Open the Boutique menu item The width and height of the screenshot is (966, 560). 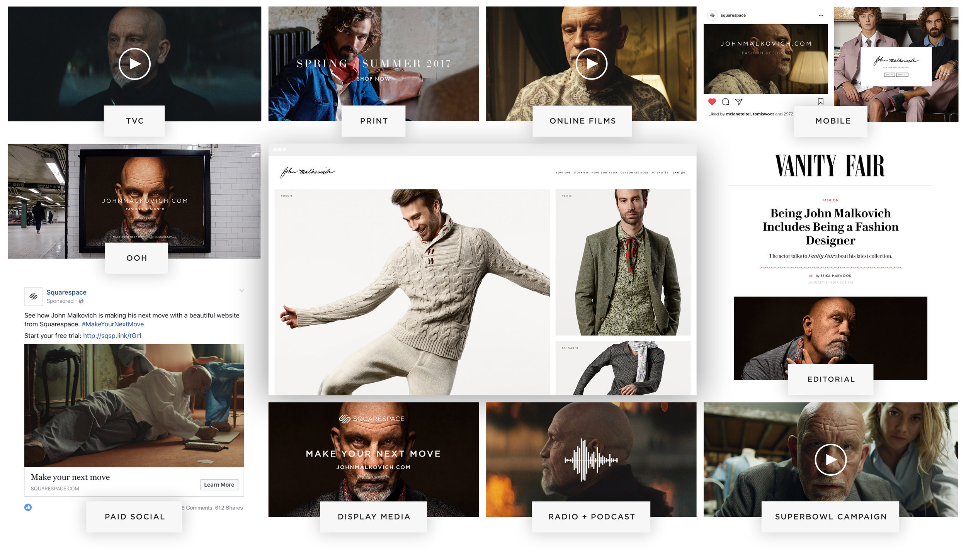[x=563, y=173]
